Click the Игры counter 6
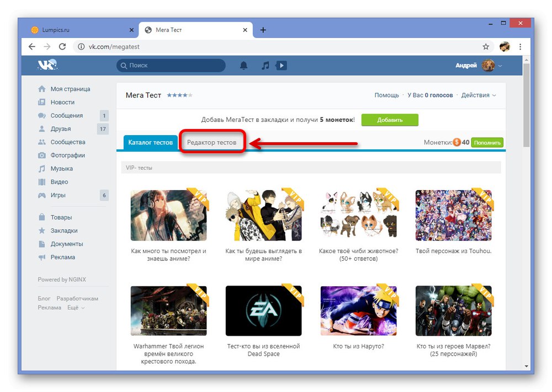Viewport: 552px width, 392px height. 104,195
